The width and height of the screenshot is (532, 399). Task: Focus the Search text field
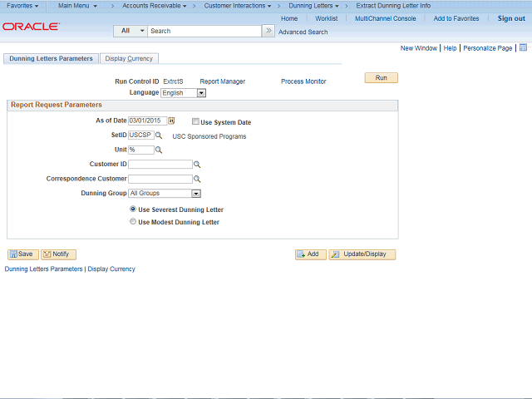click(204, 31)
